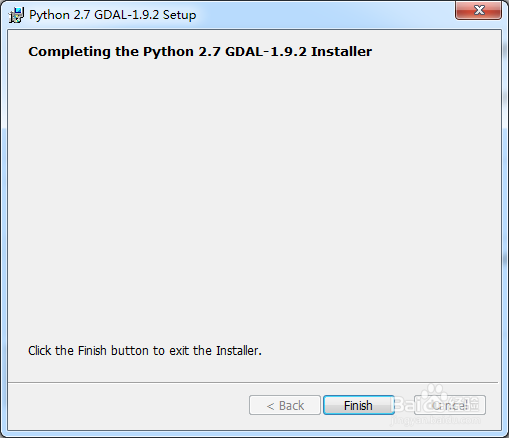Click 'GDAL-1.9.2' in the bold heading
The width and height of the screenshot is (509, 438).
click(266, 52)
